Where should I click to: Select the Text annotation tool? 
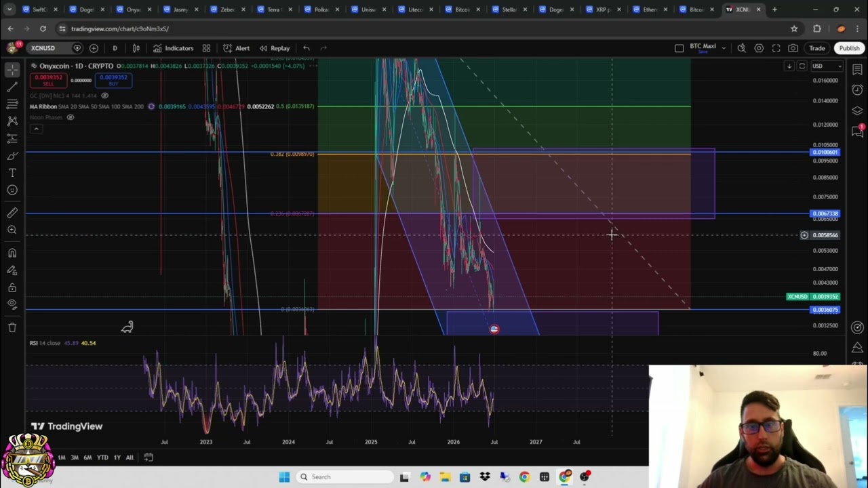(12, 173)
